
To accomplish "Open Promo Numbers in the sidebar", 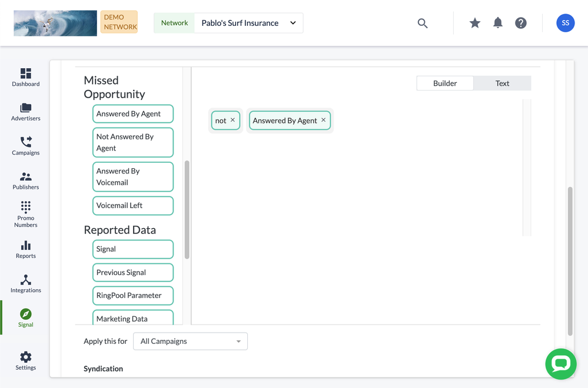I will [25, 214].
